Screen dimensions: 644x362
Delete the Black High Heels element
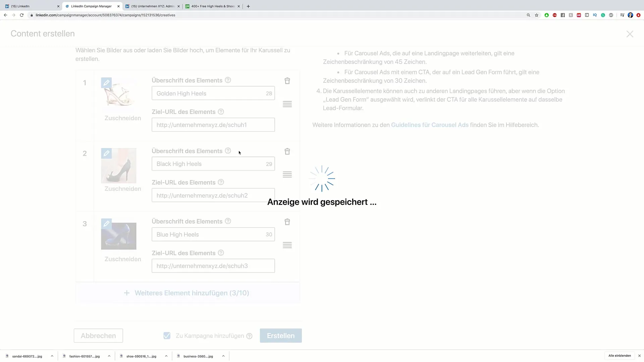287,152
